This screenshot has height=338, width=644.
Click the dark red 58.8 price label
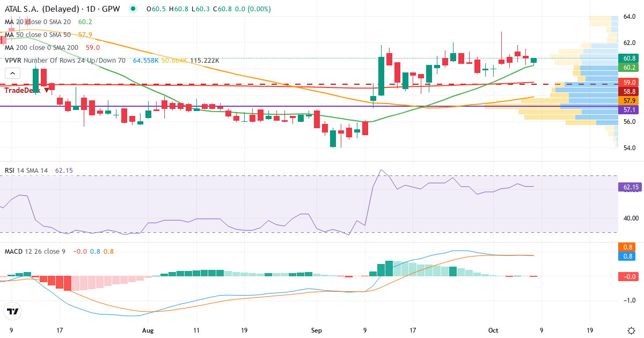627,91
